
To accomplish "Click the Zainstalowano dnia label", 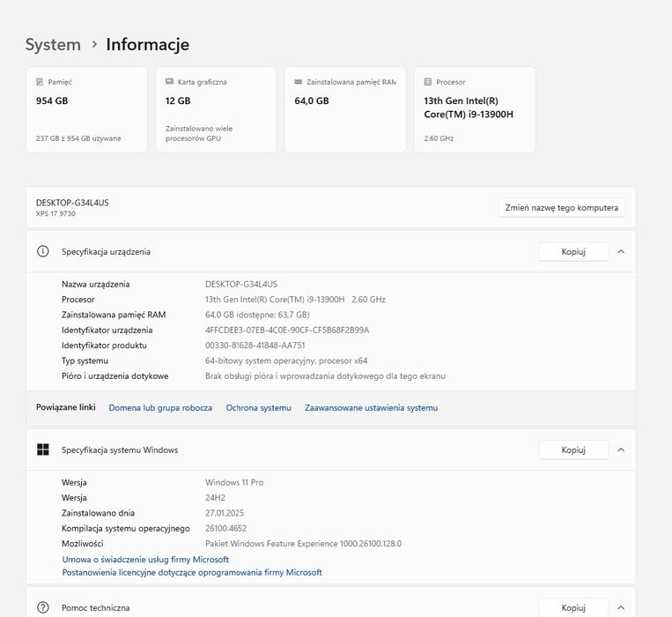I will [98, 513].
